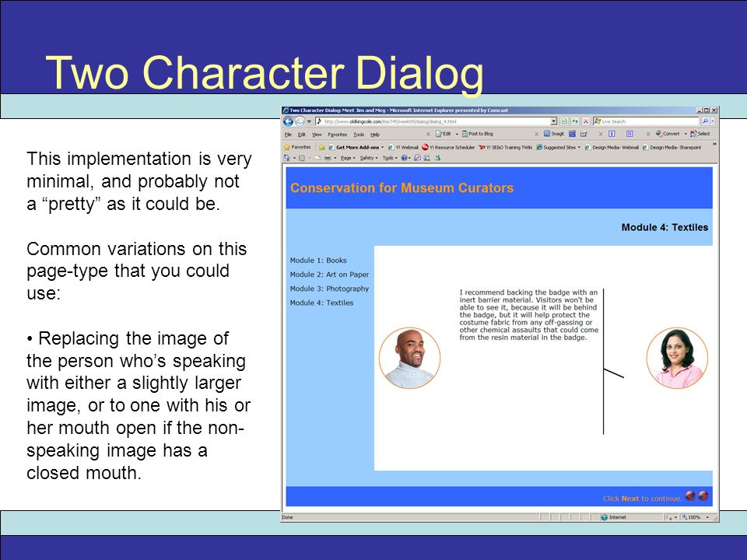Open the Page dropdown menu
Image resolution: width=747 pixels, height=560 pixels.
(x=348, y=158)
